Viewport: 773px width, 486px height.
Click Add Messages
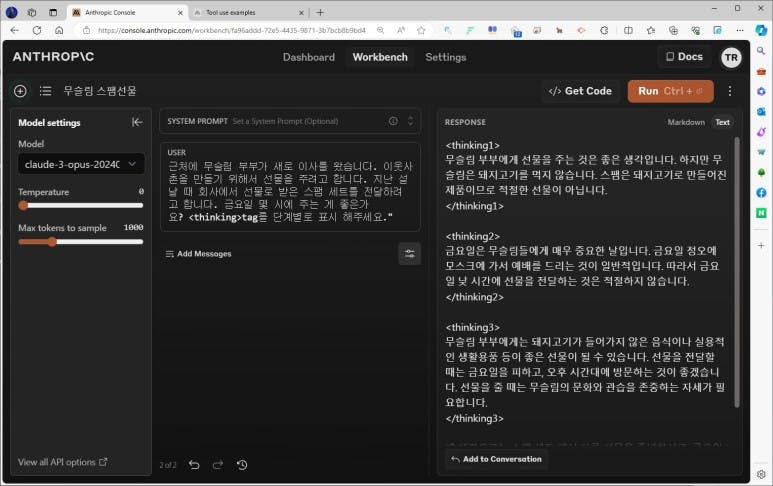(x=199, y=254)
